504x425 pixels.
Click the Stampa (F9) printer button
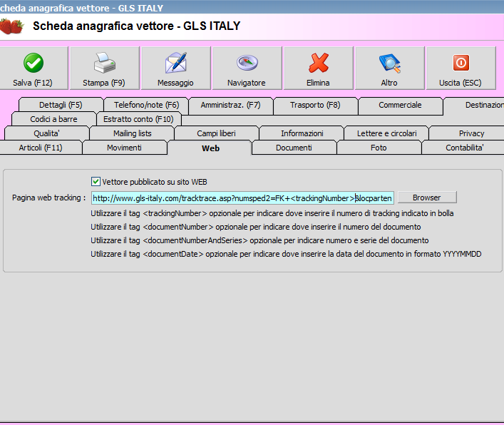pos(105,68)
